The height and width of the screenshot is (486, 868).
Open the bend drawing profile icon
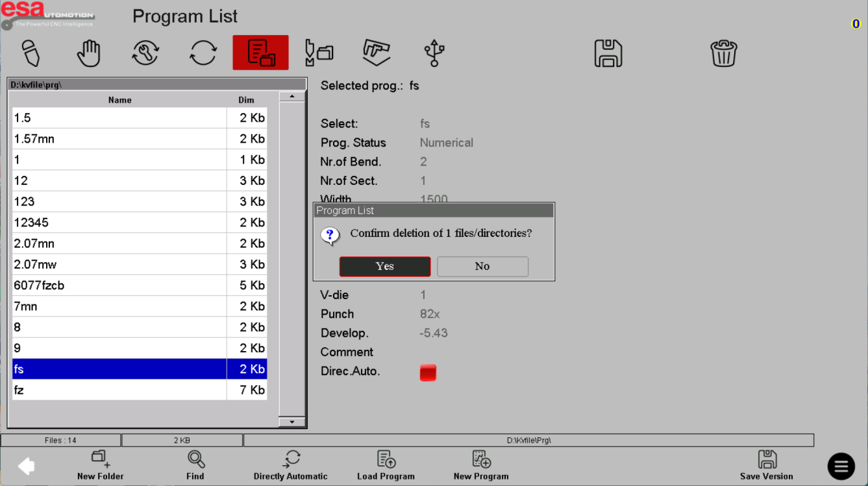pos(377,53)
